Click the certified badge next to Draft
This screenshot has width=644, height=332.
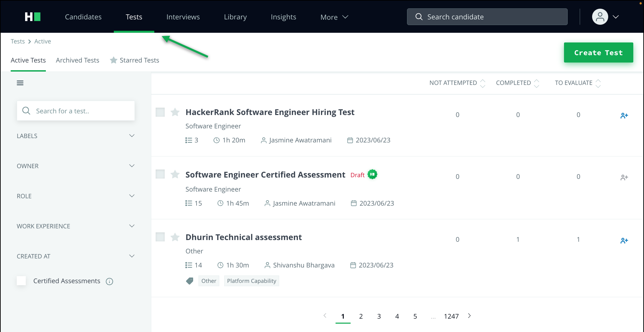coord(372,174)
